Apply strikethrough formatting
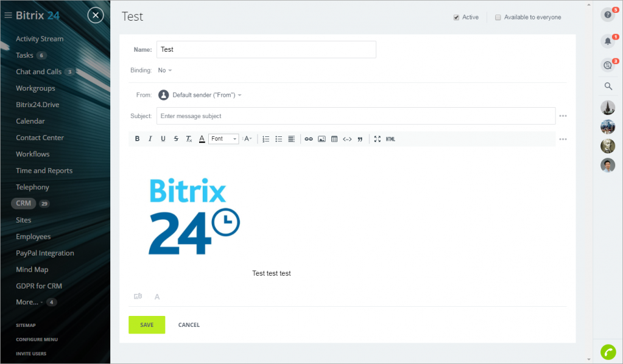Image resolution: width=623 pixels, height=364 pixels. [x=176, y=139]
